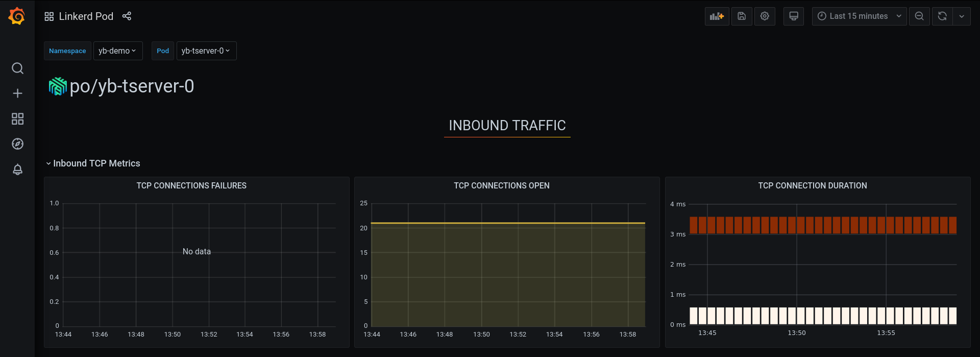Open refresh interval dropdown arrow
This screenshot has width=980, height=357.
pyautogui.click(x=962, y=16)
